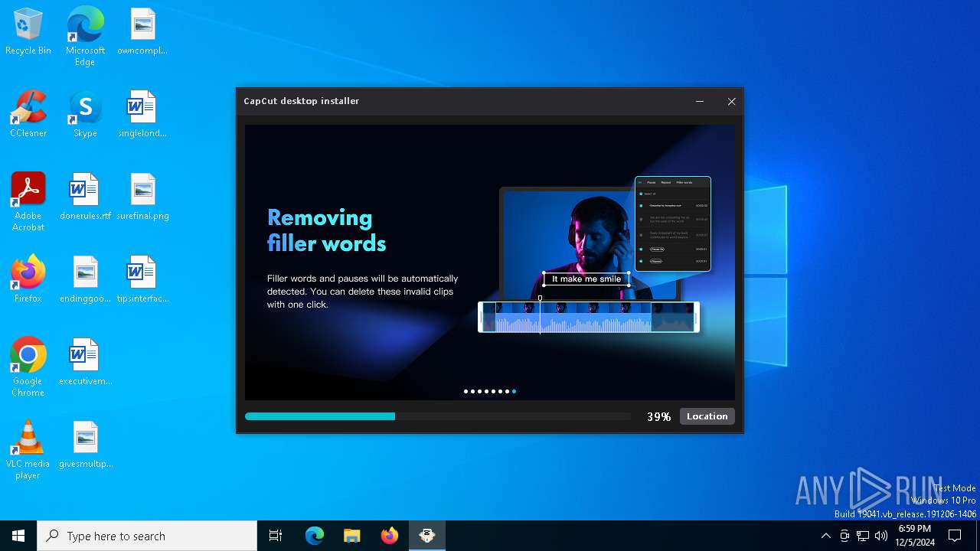Open Adobe Acrobat desktop shortcut
980x551 pixels.
[28, 202]
